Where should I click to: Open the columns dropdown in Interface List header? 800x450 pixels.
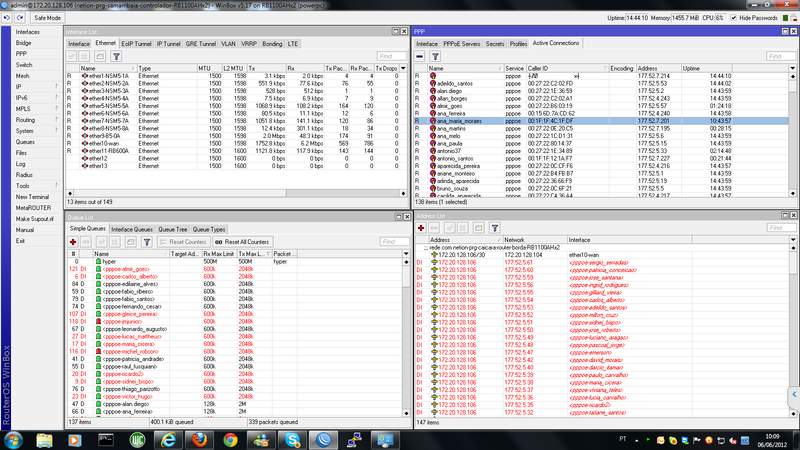point(404,68)
